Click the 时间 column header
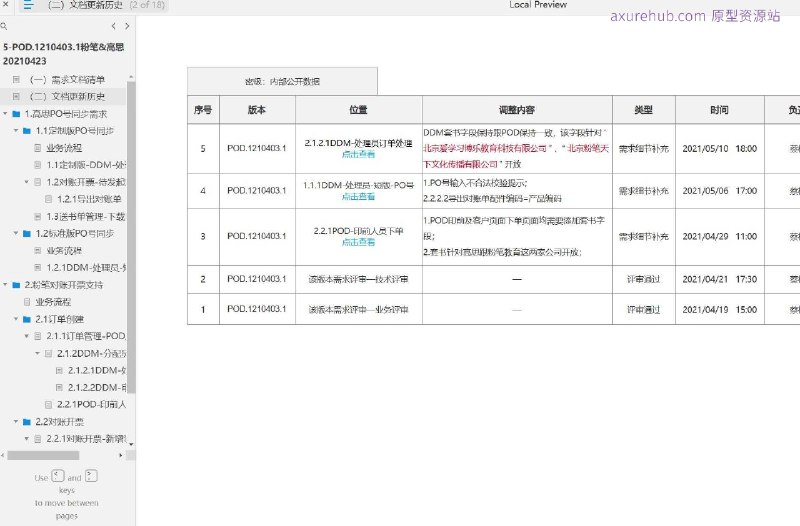The image size is (800, 526). (x=719, y=110)
